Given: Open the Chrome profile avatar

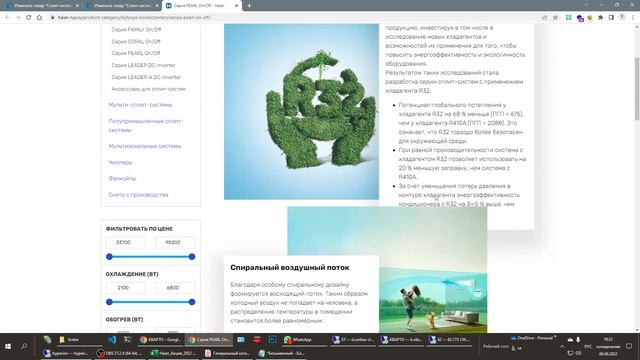Looking at the screenshot, I should pos(622,18).
